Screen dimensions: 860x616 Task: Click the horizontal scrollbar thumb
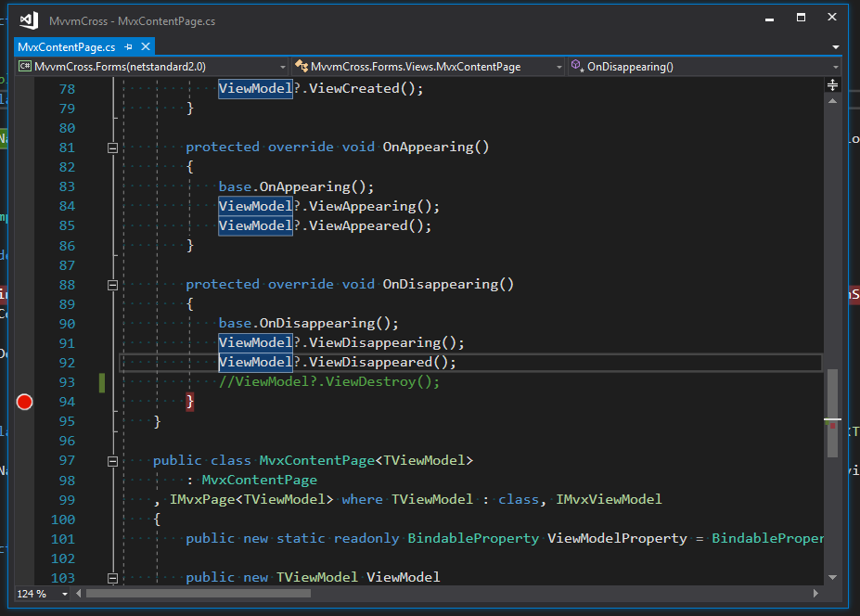pyautogui.click(x=199, y=593)
